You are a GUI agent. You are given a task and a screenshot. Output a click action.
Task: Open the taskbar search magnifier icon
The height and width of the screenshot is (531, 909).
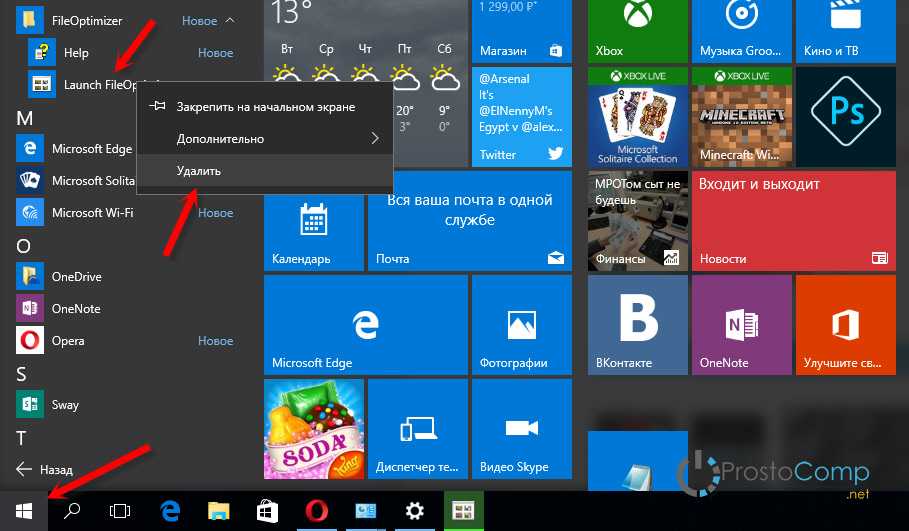pos(72,511)
